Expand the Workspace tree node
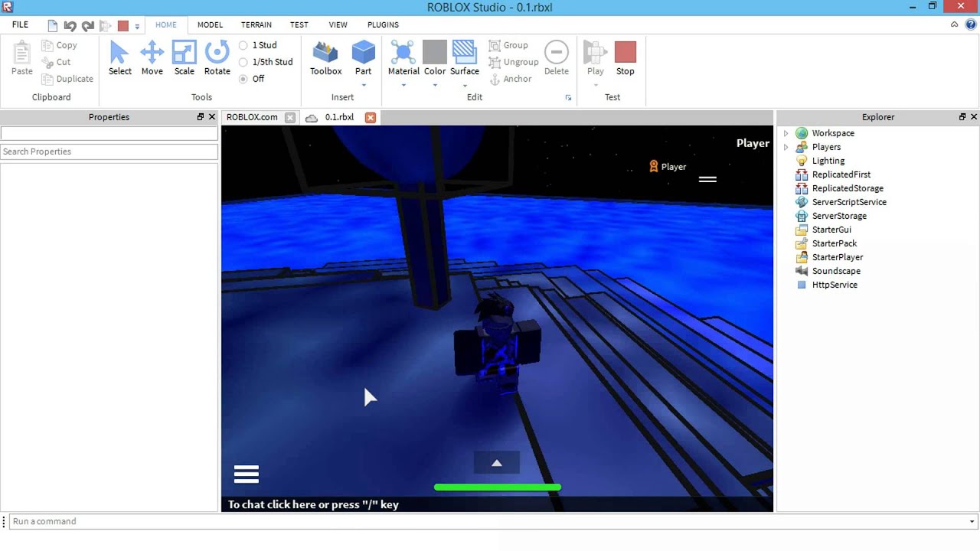The height and width of the screenshot is (551, 980). tap(786, 133)
